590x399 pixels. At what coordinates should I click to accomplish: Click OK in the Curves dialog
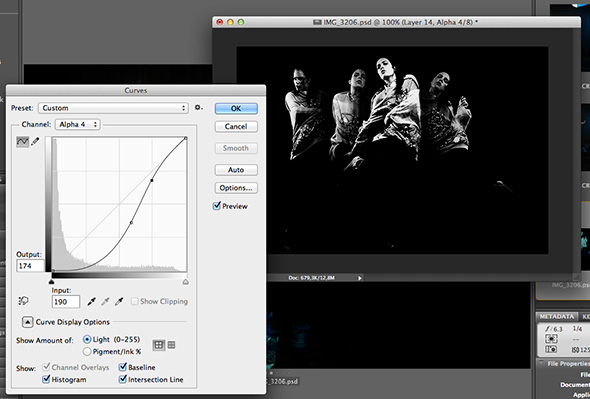tap(236, 108)
